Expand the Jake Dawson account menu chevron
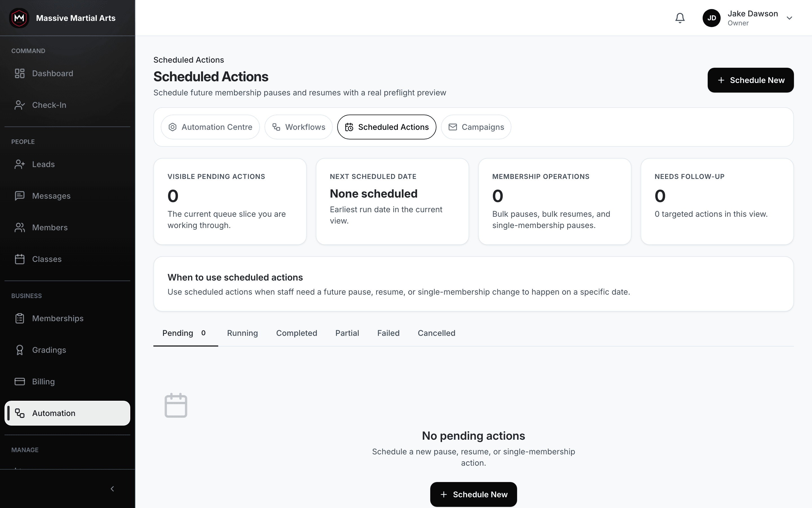812x508 pixels. tap(789, 18)
